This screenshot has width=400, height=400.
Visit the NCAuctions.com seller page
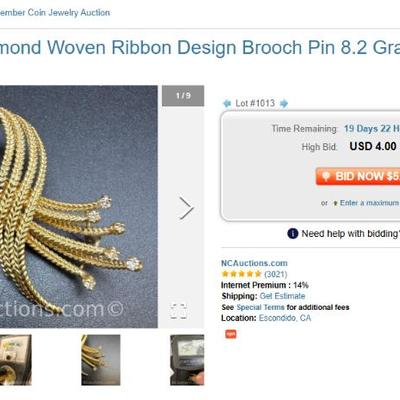(254, 263)
